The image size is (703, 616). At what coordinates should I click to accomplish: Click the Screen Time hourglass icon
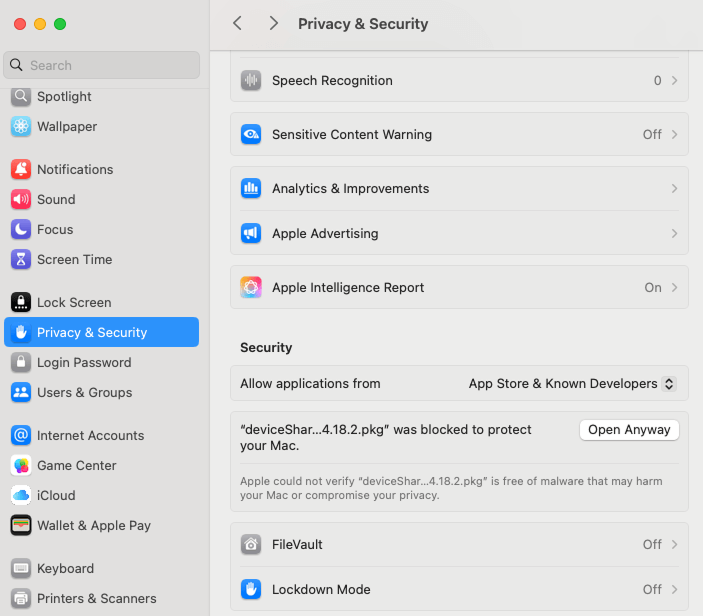[21, 260]
